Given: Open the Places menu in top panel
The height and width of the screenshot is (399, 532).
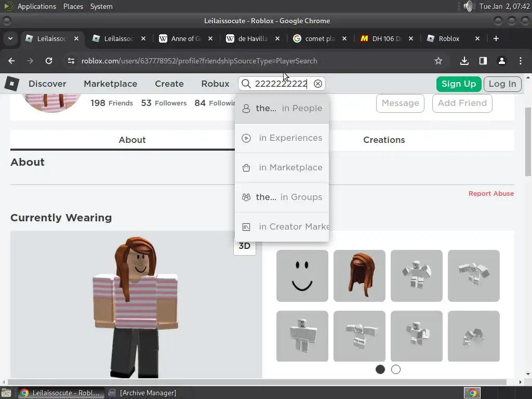Looking at the screenshot, I should pyautogui.click(x=73, y=6).
